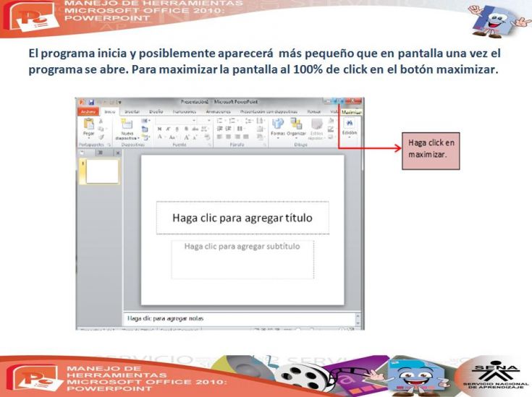Switch to the Revisar tab
532x397 pixels.
(x=314, y=111)
